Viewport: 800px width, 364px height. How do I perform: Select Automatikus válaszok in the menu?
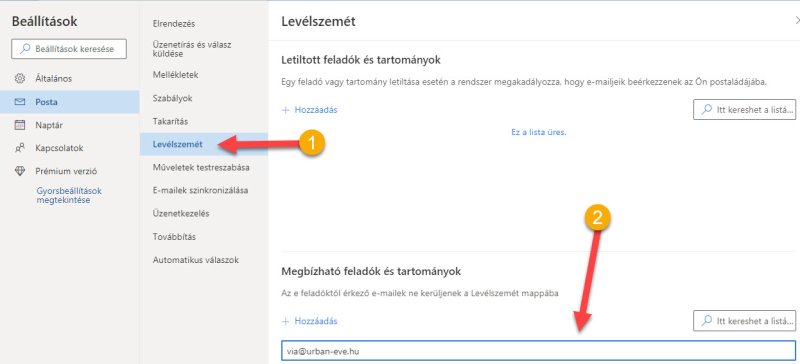[x=196, y=260]
